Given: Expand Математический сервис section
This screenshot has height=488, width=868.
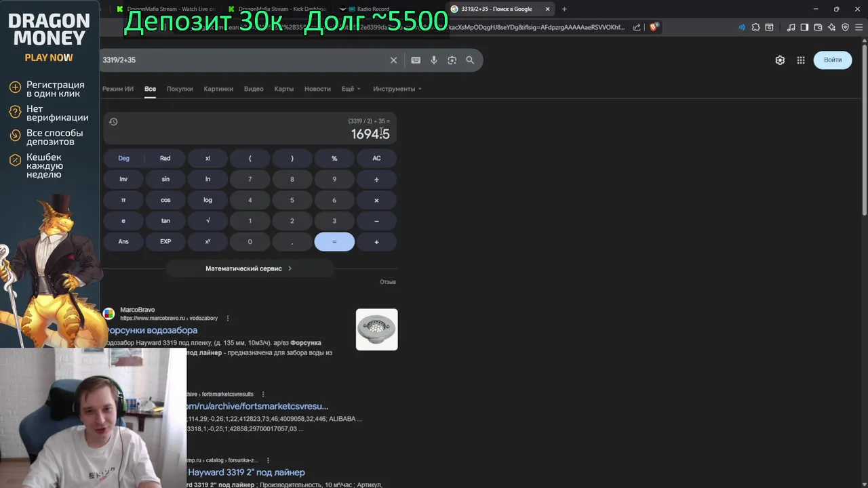Looking at the screenshot, I should pos(249,268).
